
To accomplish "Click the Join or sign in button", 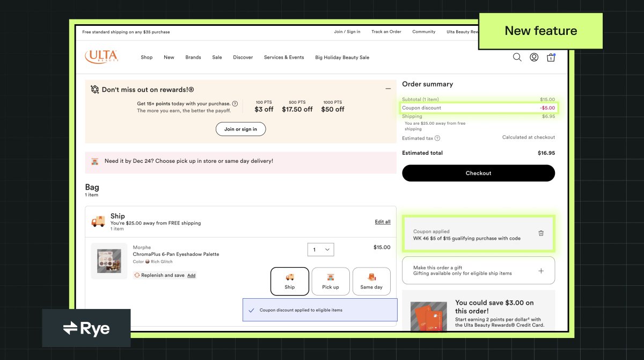I will click(x=241, y=129).
